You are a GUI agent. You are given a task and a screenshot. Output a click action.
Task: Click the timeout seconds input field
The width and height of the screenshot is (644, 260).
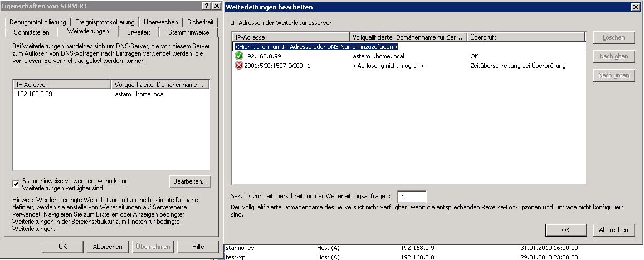pos(412,196)
